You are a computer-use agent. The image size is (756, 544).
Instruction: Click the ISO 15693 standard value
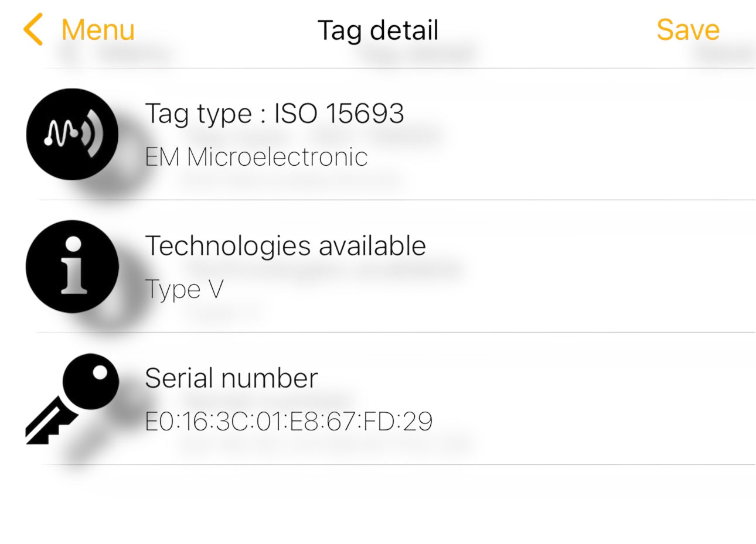tap(339, 114)
